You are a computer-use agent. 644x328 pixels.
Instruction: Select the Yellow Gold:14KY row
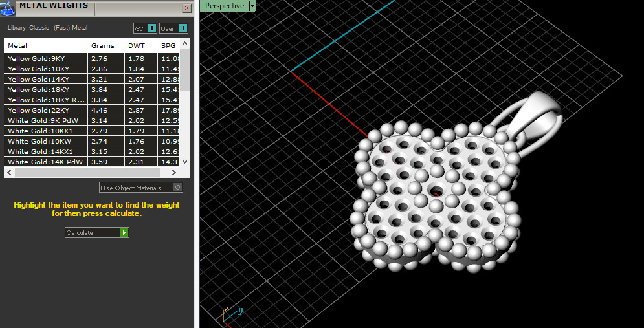[x=92, y=79]
